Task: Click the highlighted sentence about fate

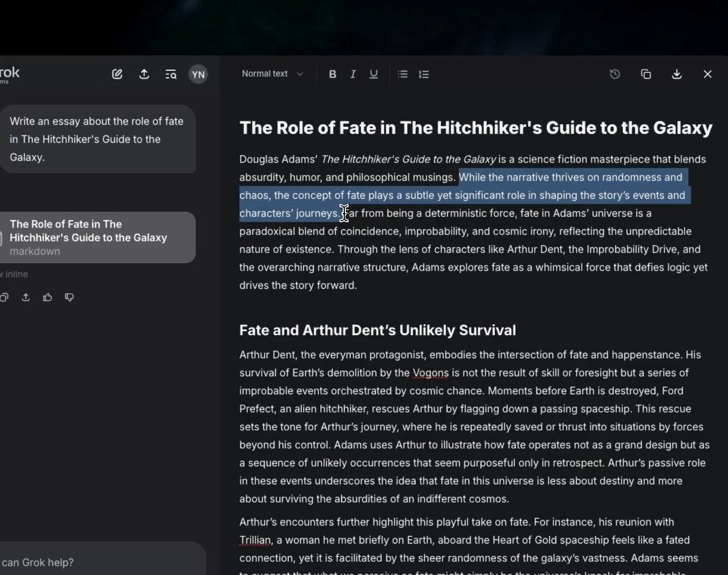Action: pos(464,195)
